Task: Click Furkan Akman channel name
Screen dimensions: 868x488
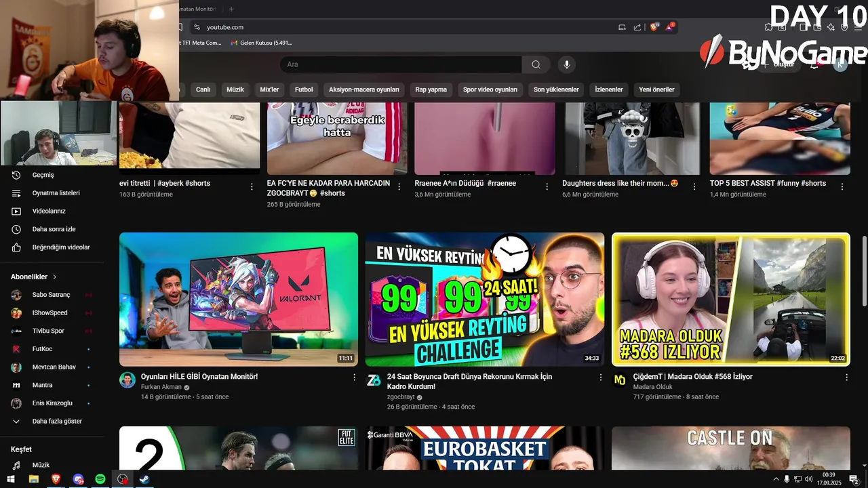Action: coord(161,387)
